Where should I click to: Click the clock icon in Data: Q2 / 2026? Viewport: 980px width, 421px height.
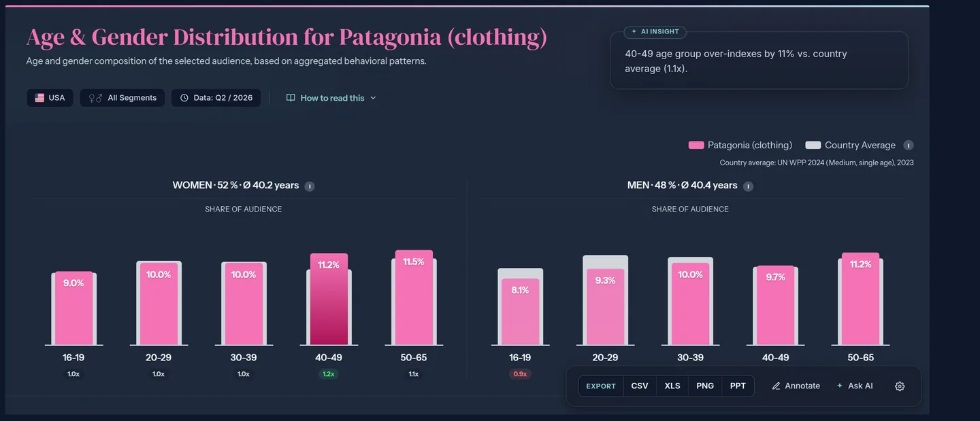(x=184, y=98)
